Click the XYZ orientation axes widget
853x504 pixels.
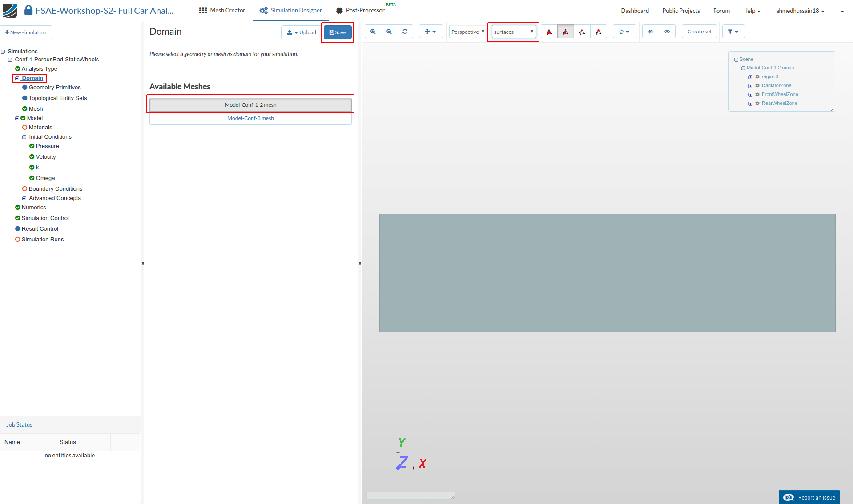(x=411, y=454)
